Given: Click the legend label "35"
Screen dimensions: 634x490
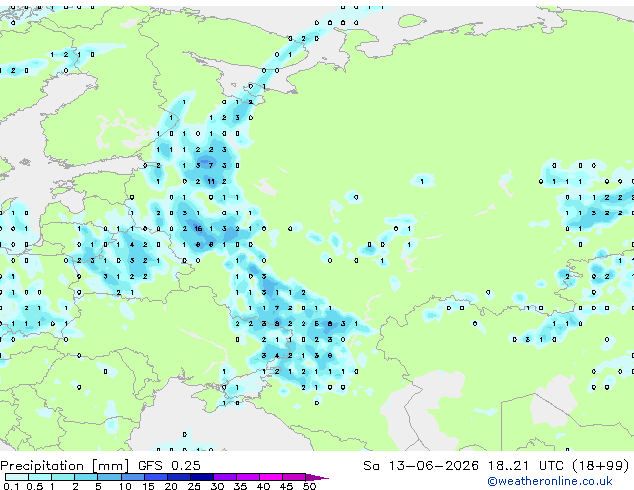Looking at the screenshot, I should (x=240, y=486).
